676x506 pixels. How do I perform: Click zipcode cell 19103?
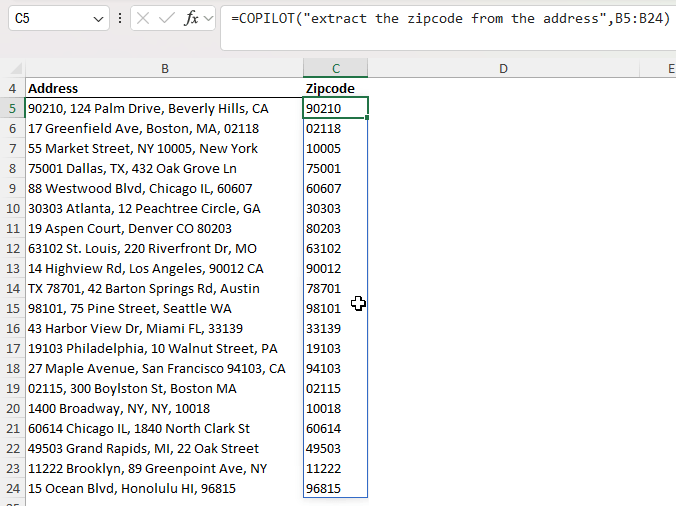(335, 348)
